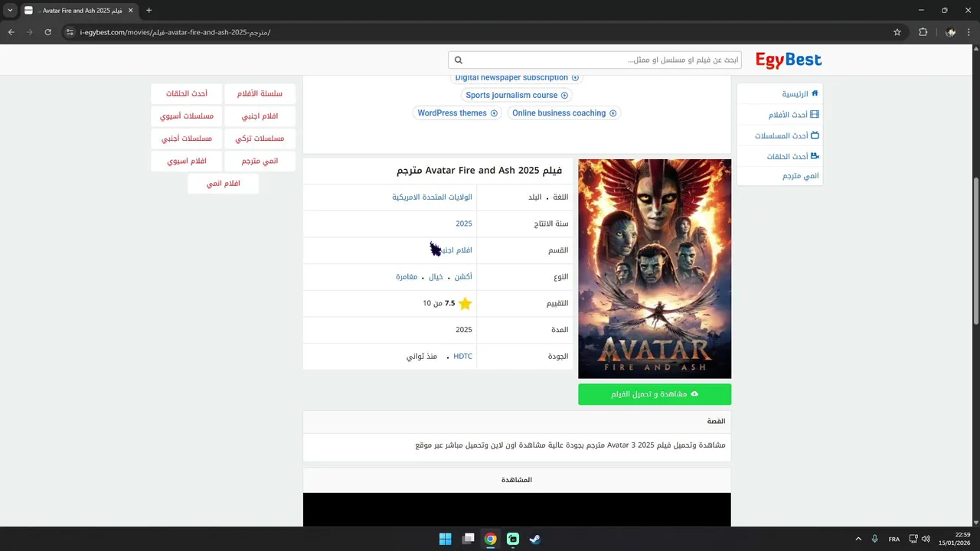Click the TV icon beside أحدث المسلسلات
Viewport: 980px width, 551px height.
pyautogui.click(x=815, y=135)
